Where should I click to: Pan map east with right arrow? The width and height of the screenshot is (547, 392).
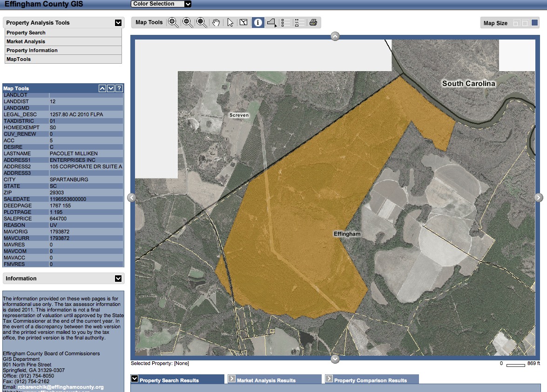click(538, 198)
